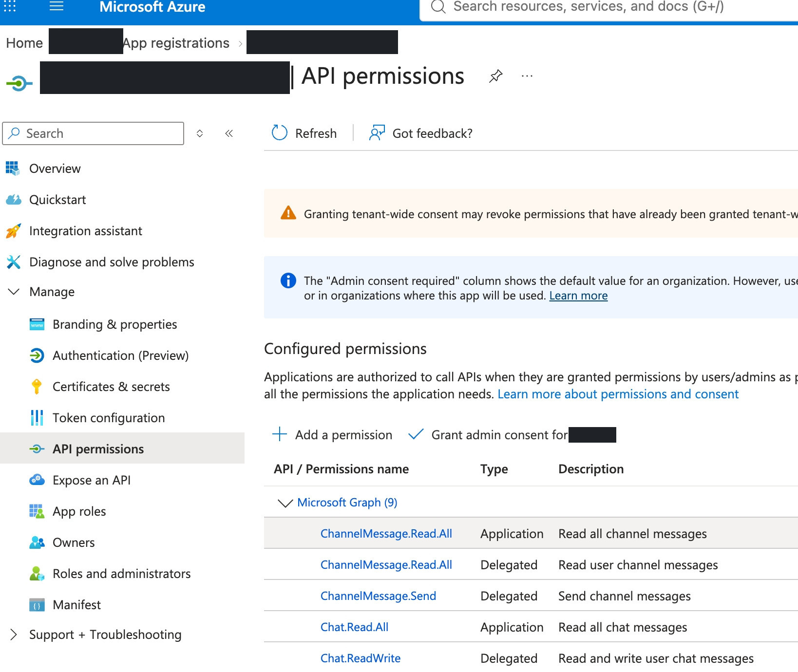Click the search resources magnifier icon
Image resolution: width=798 pixels, height=672 pixels.
tap(438, 7)
